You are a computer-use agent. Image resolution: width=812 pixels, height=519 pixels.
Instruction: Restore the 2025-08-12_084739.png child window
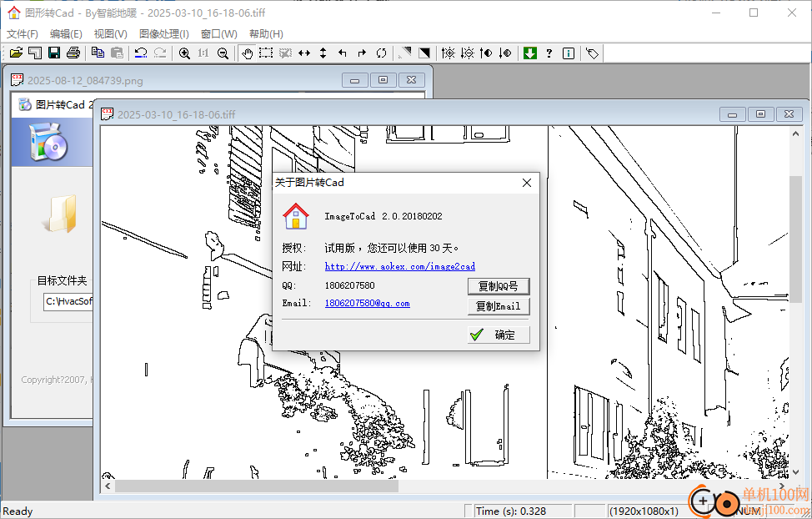tap(383, 80)
